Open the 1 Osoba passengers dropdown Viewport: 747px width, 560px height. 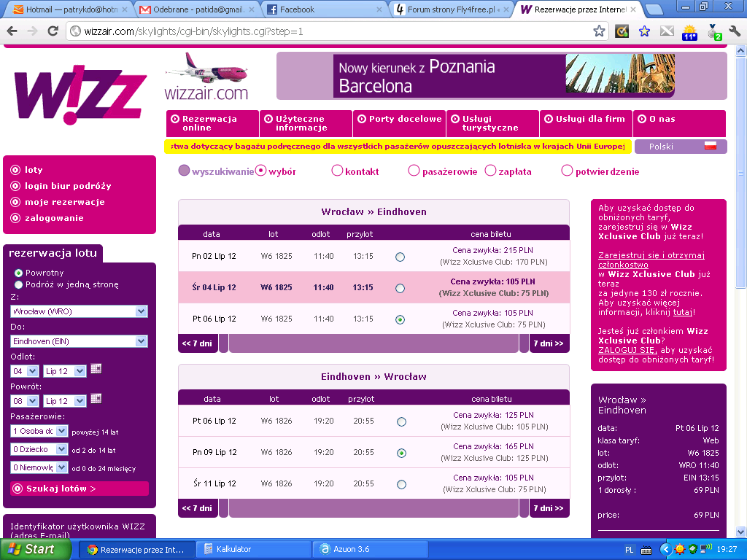(x=61, y=431)
